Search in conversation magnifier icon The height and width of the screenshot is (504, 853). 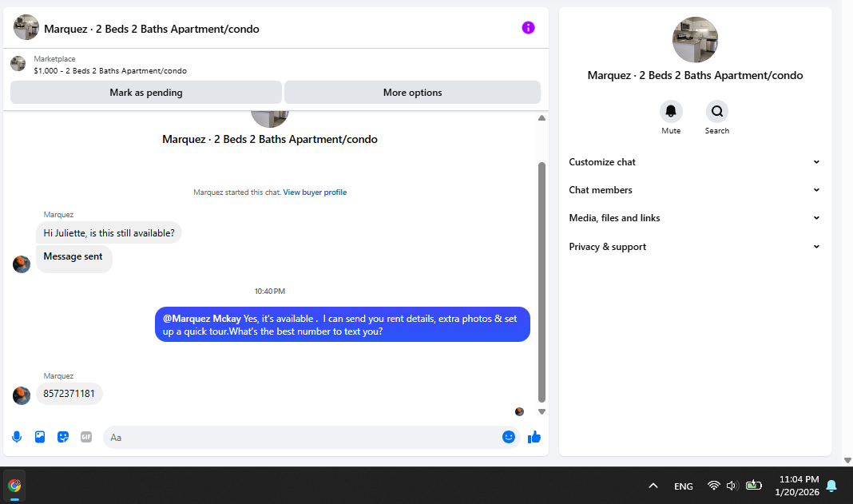(717, 112)
